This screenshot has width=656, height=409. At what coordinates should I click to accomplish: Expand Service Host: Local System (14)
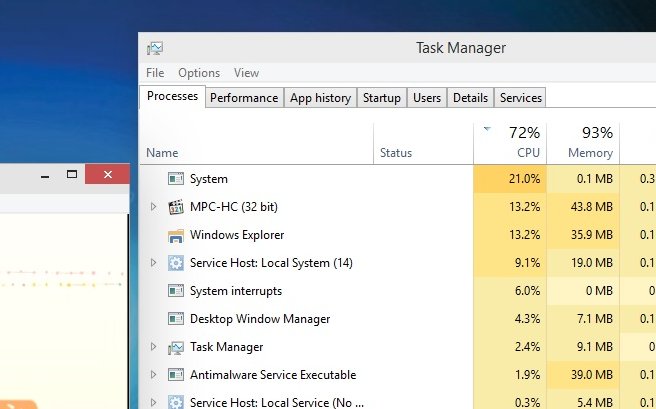[x=154, y=263]
